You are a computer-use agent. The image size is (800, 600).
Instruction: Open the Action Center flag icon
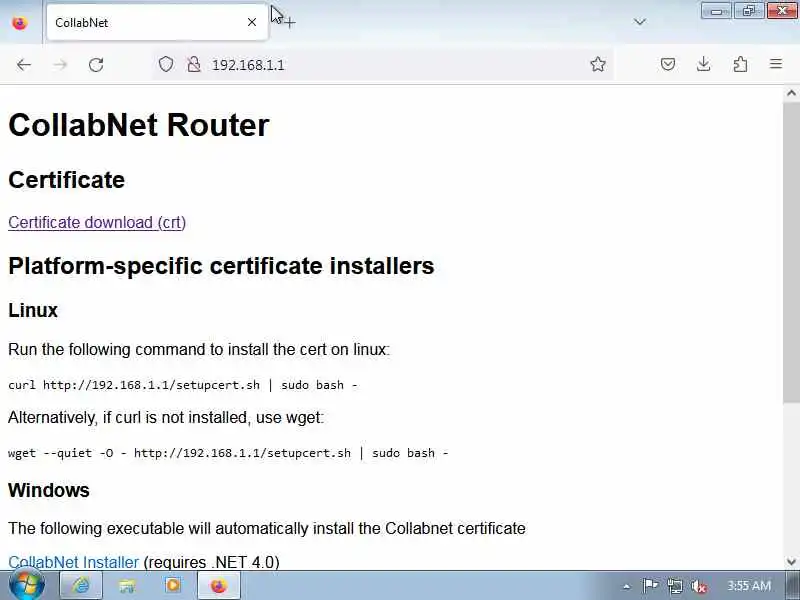tap(650, 585)
